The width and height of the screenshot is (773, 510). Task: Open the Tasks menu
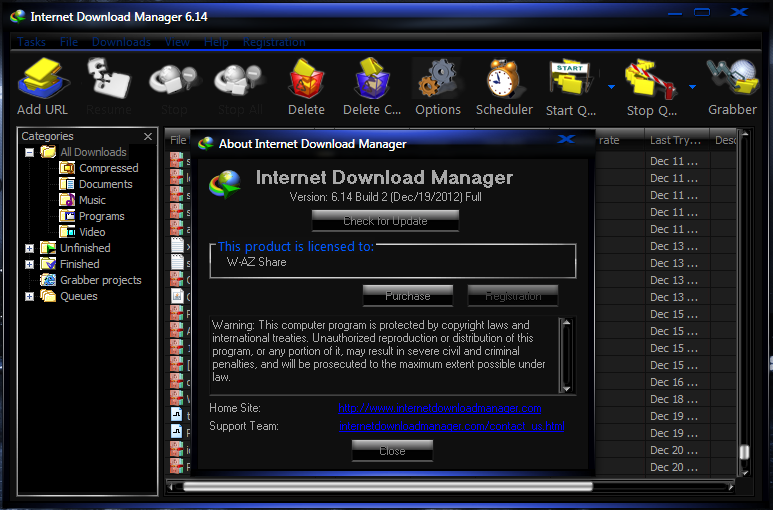32,42
